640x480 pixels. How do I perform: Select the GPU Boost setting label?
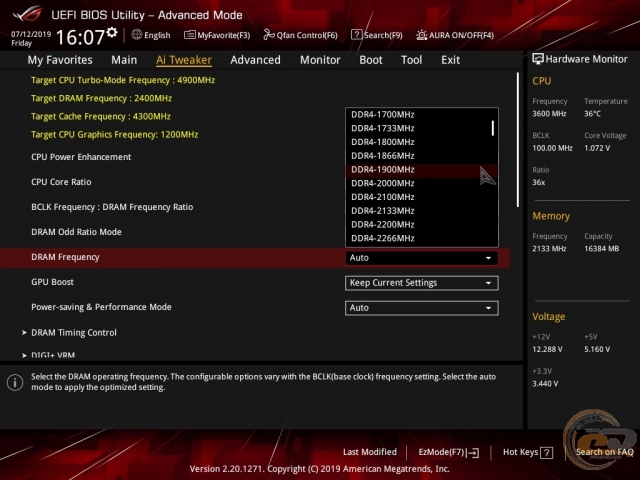(53, 282)
